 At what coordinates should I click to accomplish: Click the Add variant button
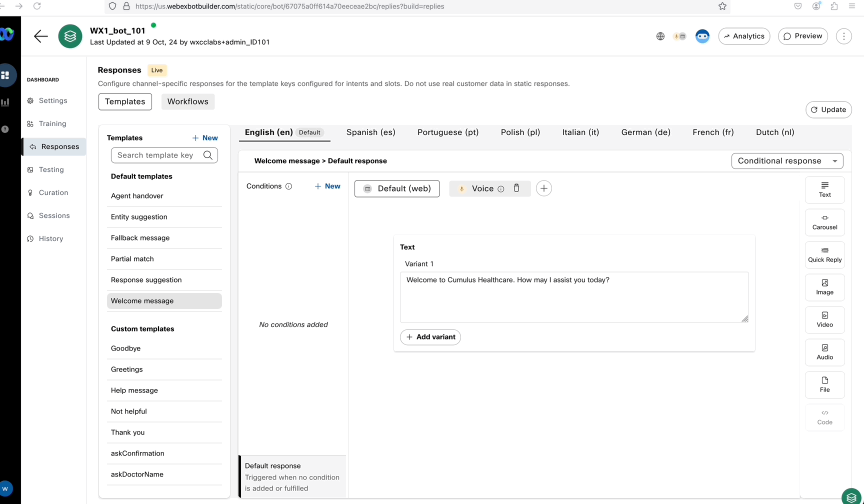[x=430, y=337]
